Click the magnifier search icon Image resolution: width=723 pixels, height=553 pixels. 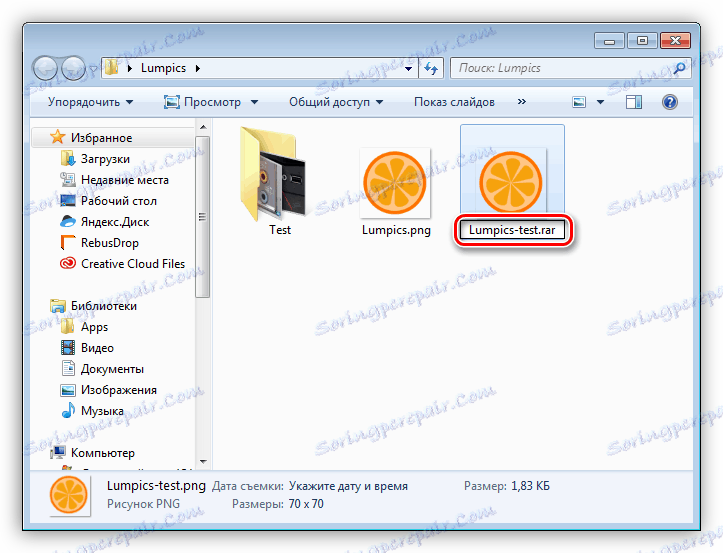679,68
